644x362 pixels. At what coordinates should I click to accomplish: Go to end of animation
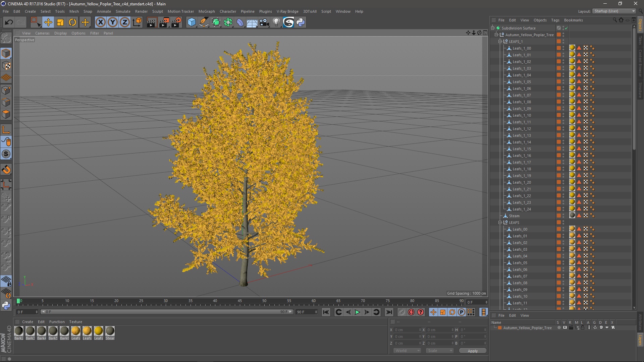pos(389,312)
